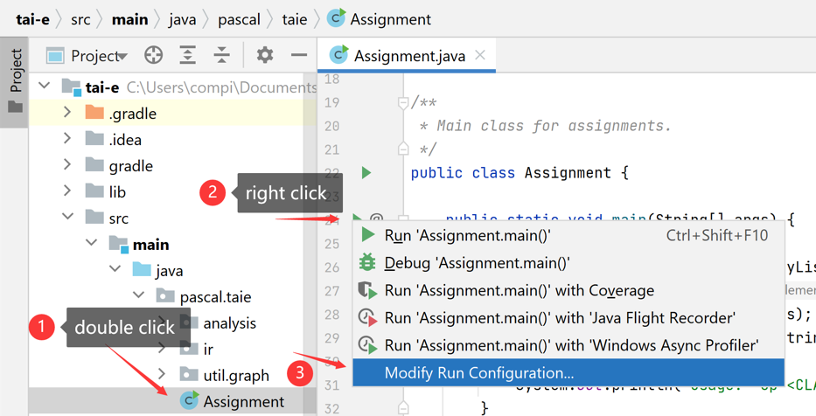Choose Run 'Assignment.main()' from context menu
Screen dimensions: 816x416
[x=568, y=235]
